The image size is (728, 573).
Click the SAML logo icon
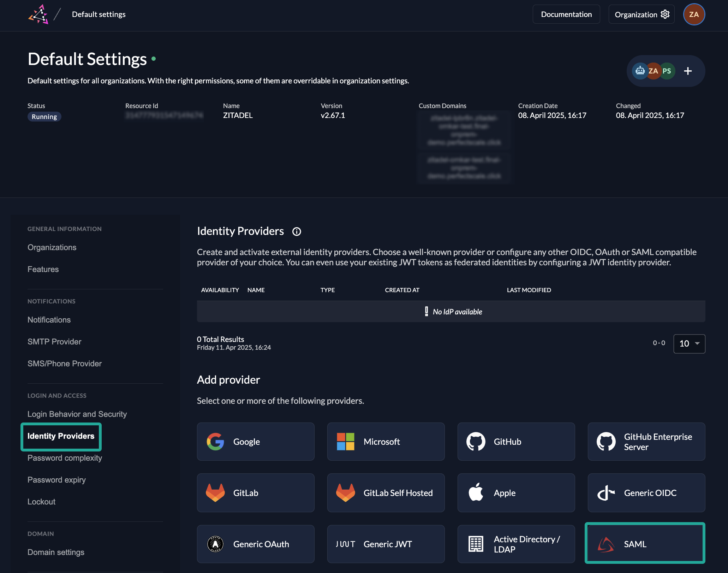(x=606, y=544)
